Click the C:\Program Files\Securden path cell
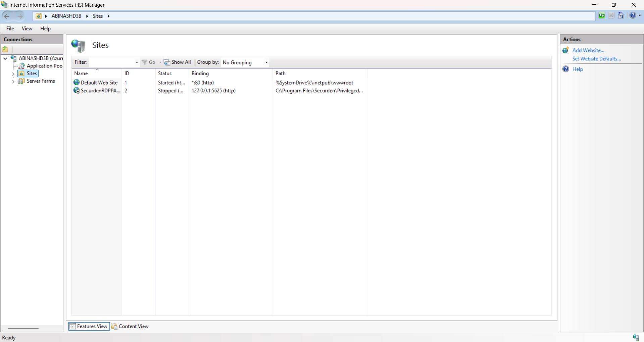 [x=319, y=91]
